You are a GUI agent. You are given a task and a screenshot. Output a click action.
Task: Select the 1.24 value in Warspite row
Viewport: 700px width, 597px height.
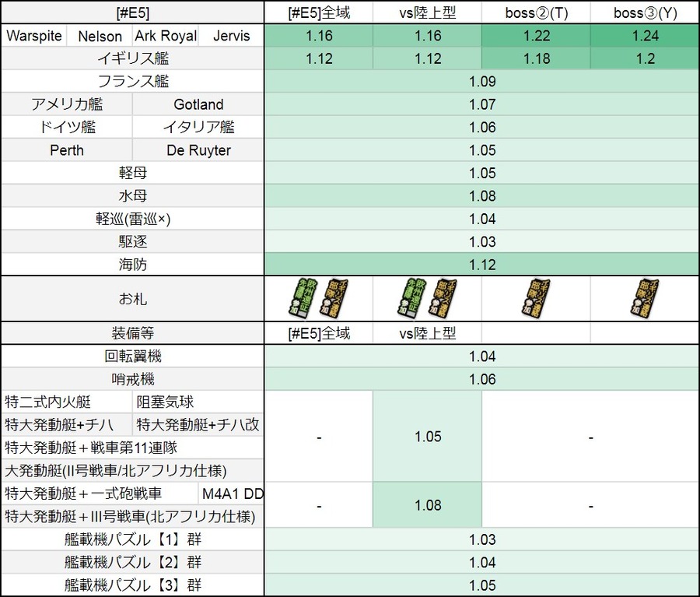coord(645,36)
